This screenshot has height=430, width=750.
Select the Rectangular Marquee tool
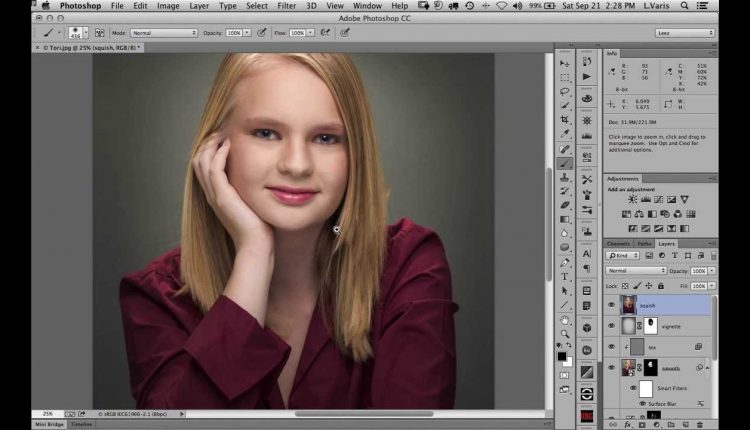point(565,77)
